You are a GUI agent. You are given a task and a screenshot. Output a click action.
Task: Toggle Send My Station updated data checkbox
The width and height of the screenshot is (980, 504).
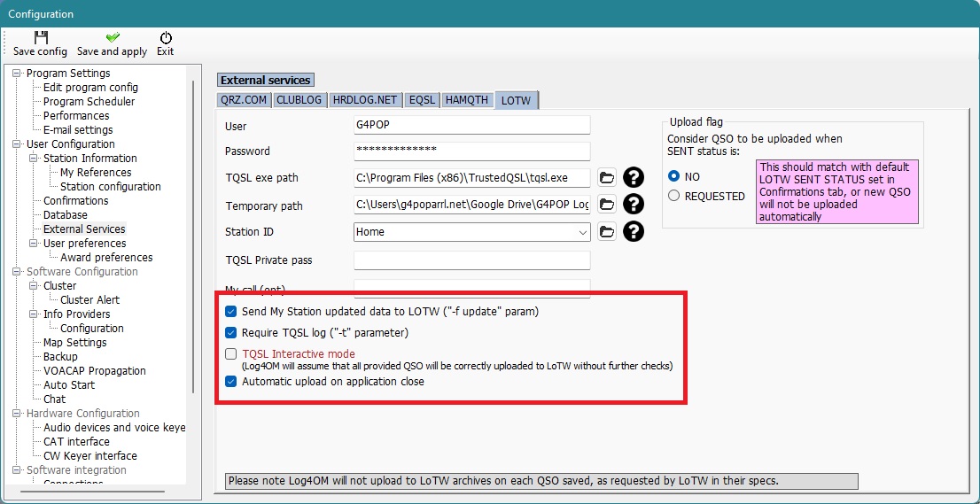[x=231, y=311]
